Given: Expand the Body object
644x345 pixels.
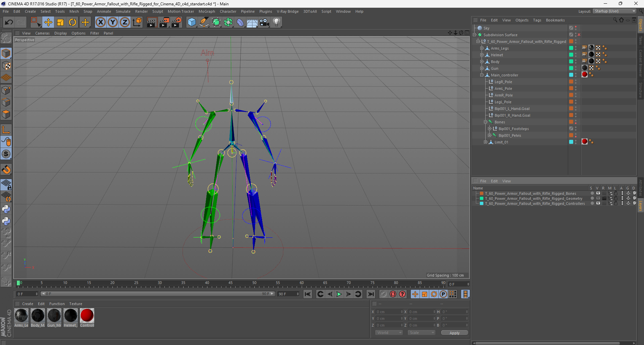Looking at the screenshot, I should click(x=482, y=62).
